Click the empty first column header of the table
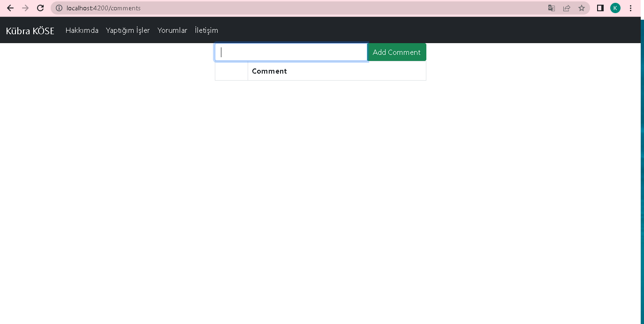Image resolution: width=644 pixels, height=324 pixels. point(231,71)
